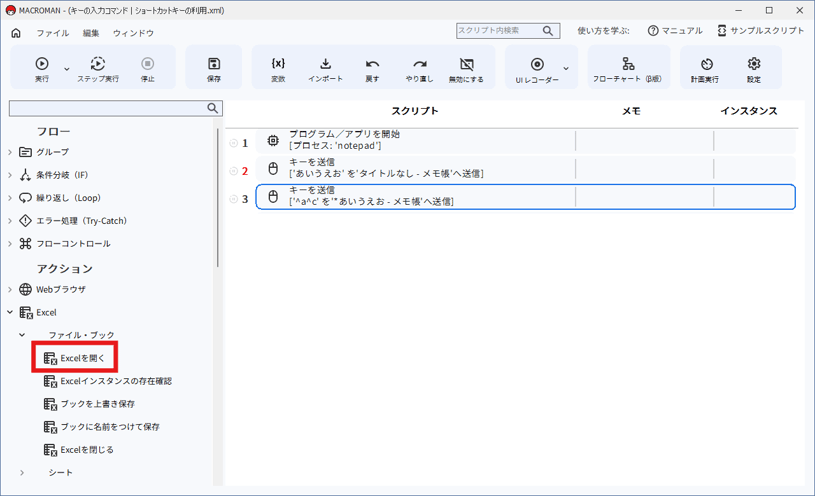This screenshot has height=496, width=815.
Task: Open the マニュアル link
Action: tap(675, 31)
